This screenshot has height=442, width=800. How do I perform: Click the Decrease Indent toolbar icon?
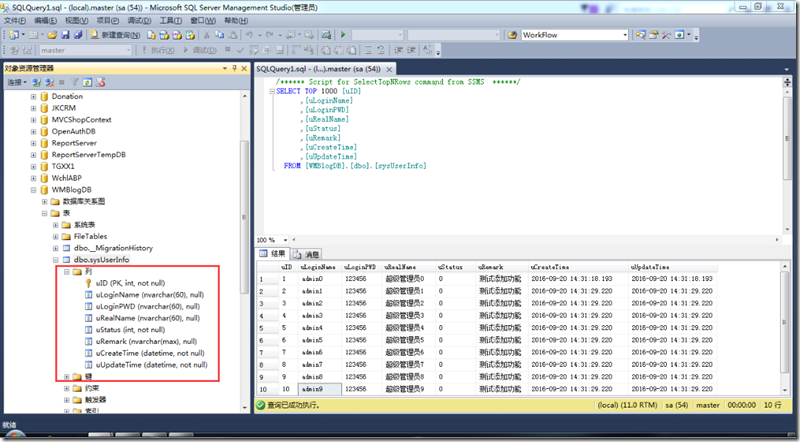398,50
